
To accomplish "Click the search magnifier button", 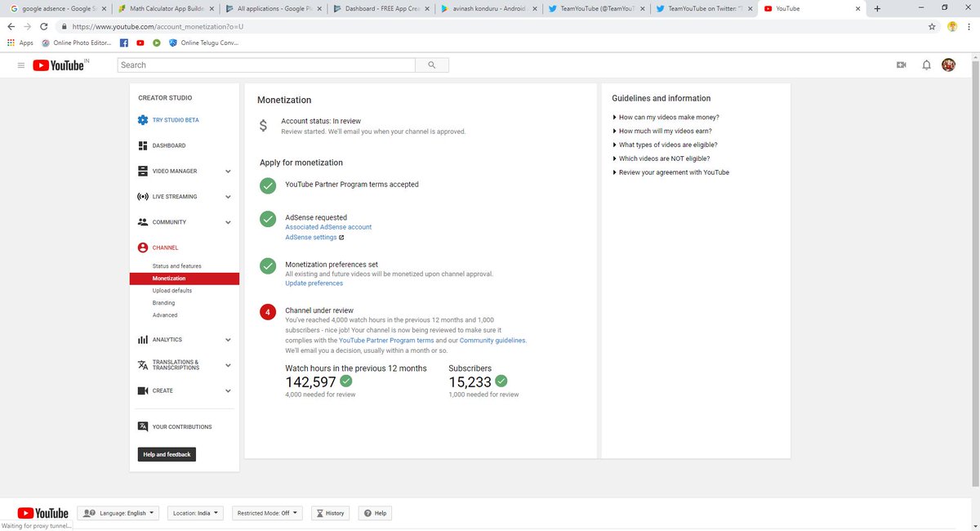I will tap(431, 65).
